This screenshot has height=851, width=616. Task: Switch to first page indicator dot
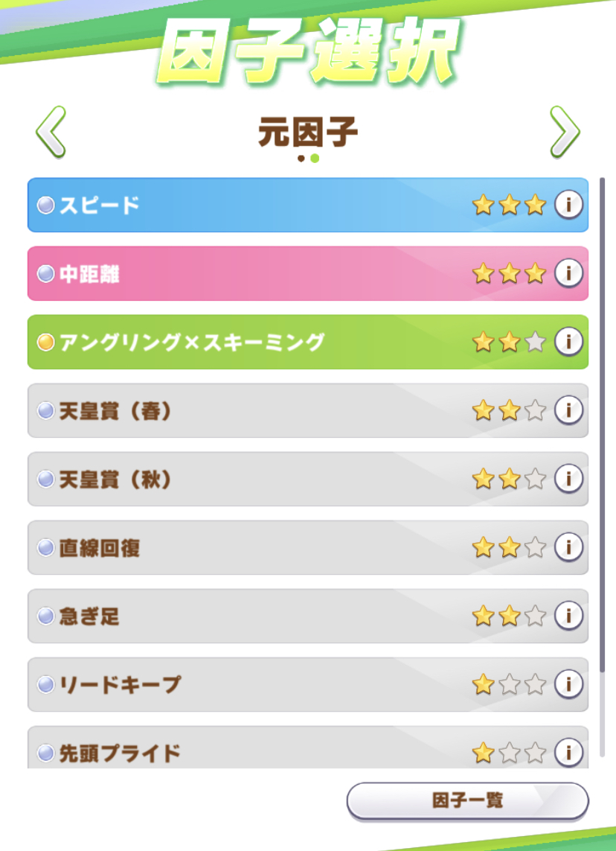(301, 159)
